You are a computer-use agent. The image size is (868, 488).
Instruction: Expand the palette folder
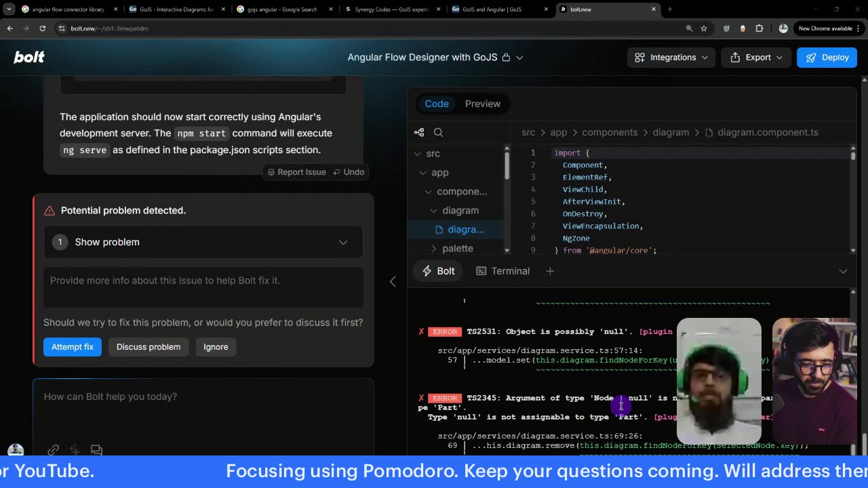point(456,249)
